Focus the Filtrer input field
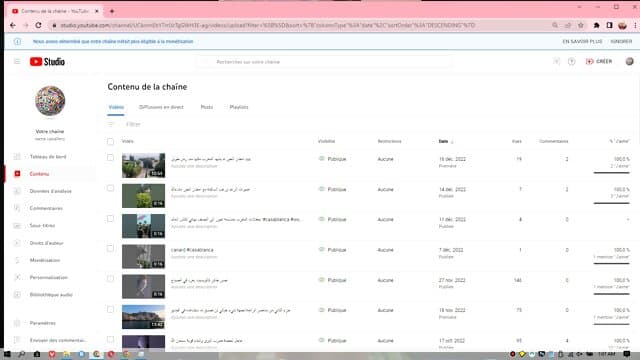640x360 pixels. tap(133, 124)
